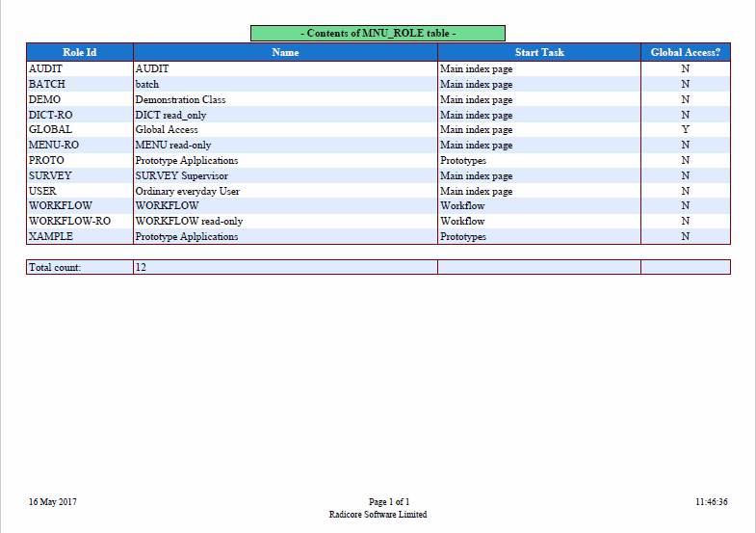The height and width of the screenshot is (533, 756).
Task: Select the XAMPLE role id cell
Action: tap(51, 236)
